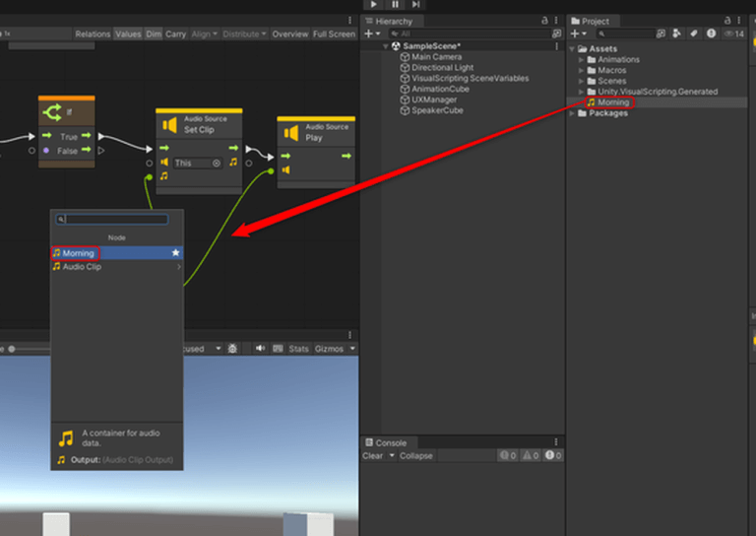Click the Step frame button
Viewport: 756px width, 536px height.
[x=416, y=5]
